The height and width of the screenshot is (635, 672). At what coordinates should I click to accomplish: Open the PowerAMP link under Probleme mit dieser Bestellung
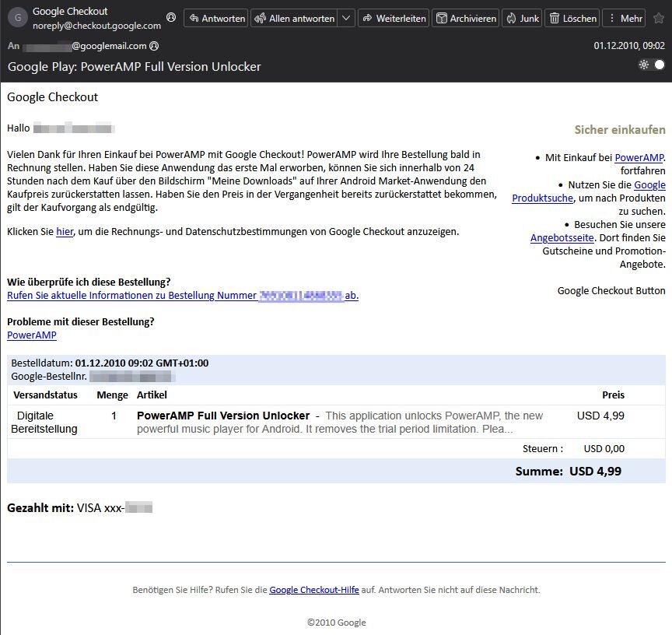click(x=32, y=335)
